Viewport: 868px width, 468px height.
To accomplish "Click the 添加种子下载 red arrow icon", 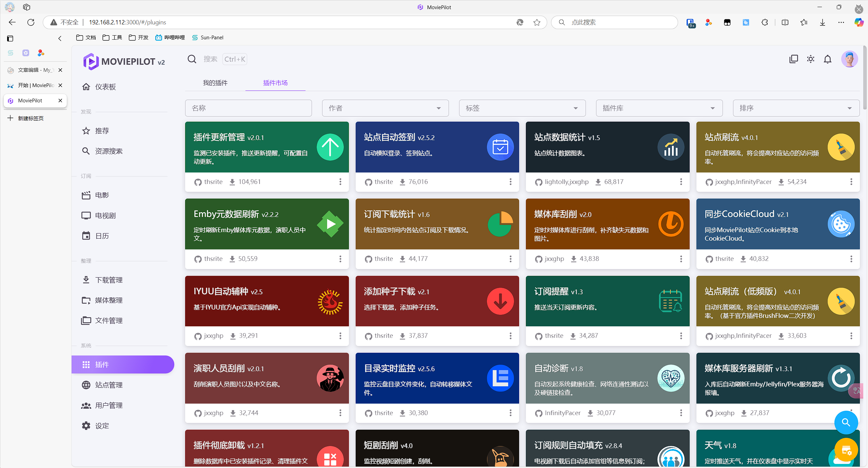I will [x=500, y=301].
